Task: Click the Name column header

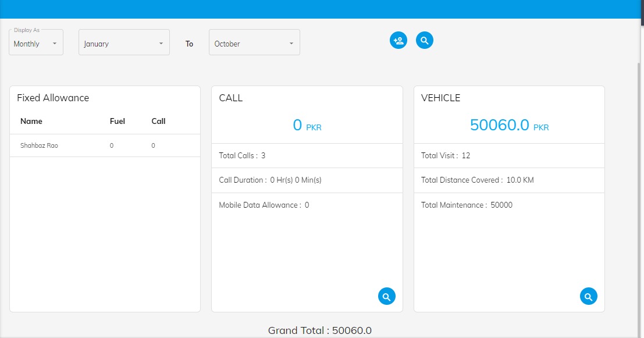Action: [x=31, y=121]
